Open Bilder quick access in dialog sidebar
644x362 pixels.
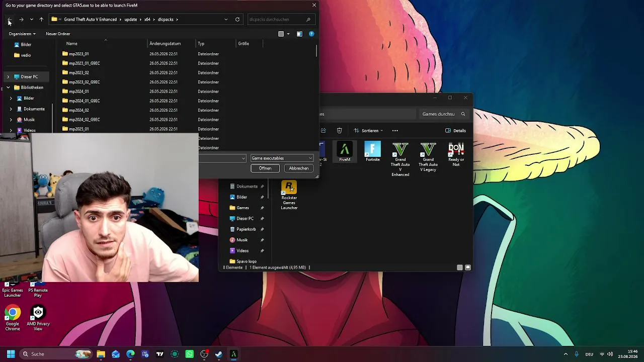[x=26, y=45]
